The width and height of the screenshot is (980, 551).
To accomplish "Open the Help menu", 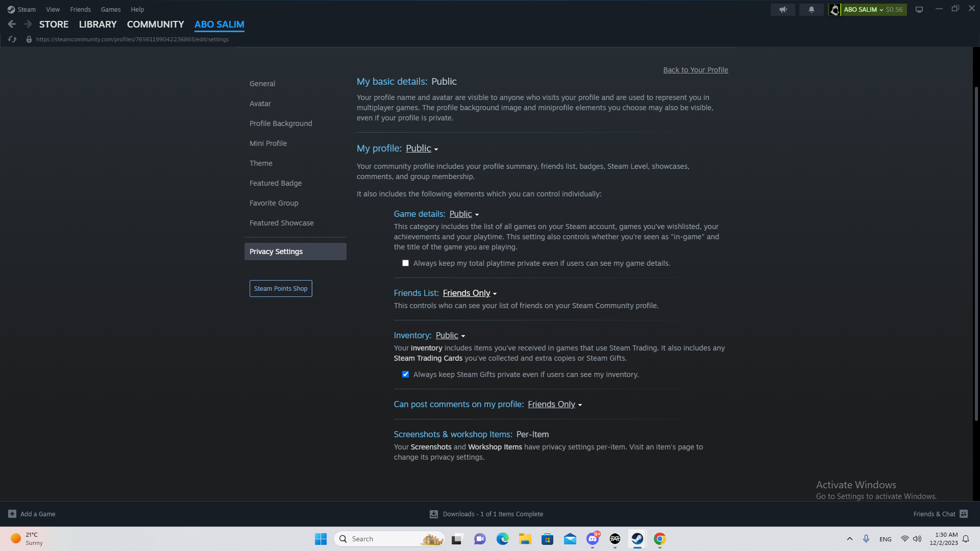I will coord(137,9).
